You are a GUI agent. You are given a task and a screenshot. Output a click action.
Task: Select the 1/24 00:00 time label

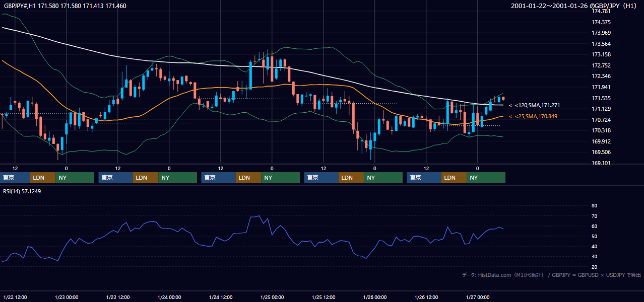tap(169, 297)
